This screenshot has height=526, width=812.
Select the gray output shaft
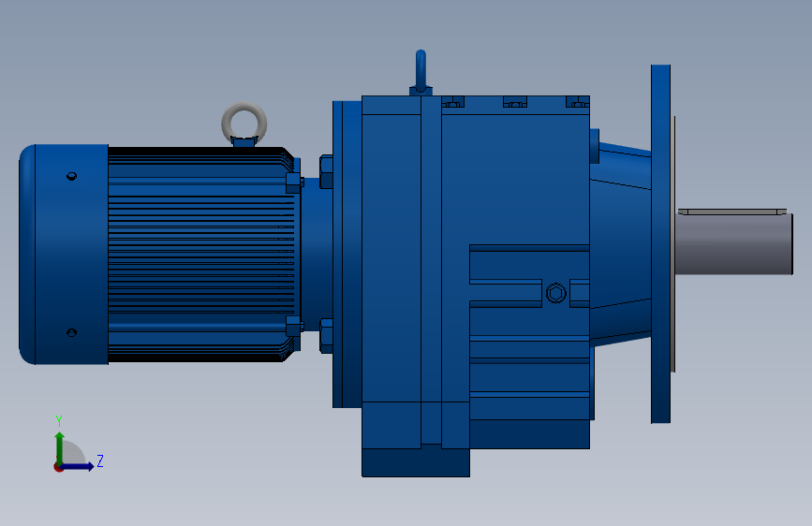734,243
